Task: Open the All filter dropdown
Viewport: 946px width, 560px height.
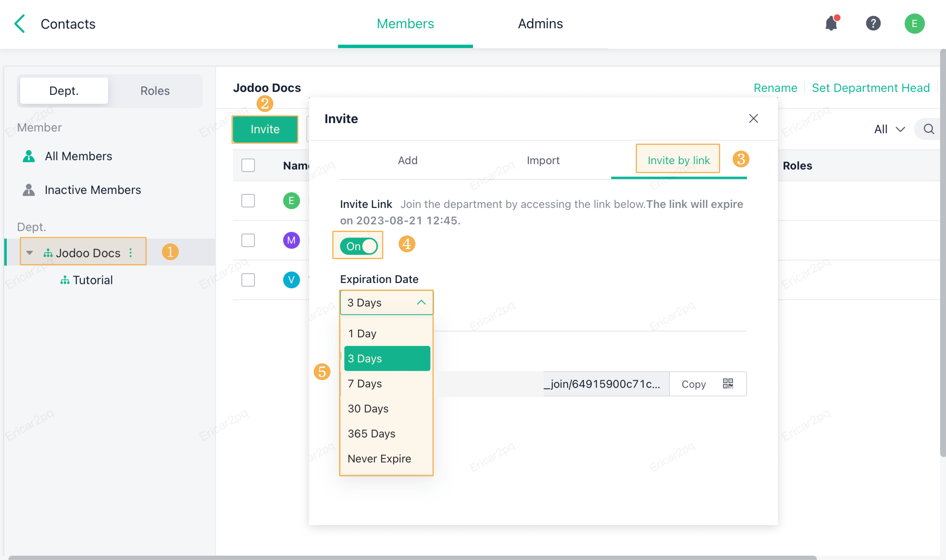Action: pos(889,129)
